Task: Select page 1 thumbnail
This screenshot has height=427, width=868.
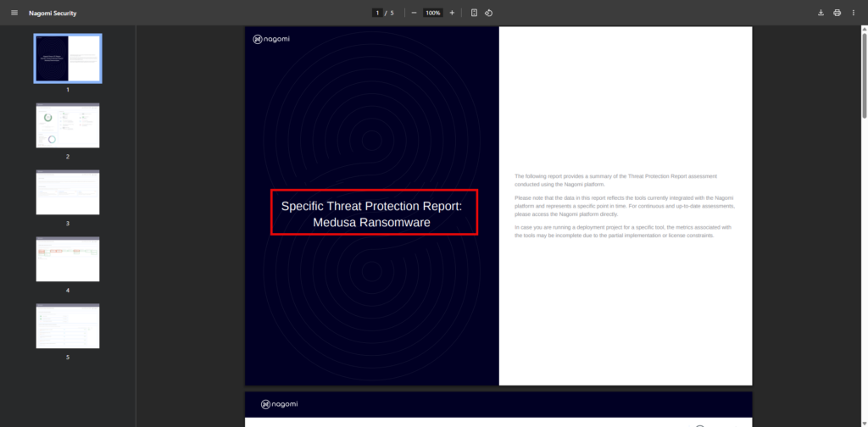Action: 68,58
